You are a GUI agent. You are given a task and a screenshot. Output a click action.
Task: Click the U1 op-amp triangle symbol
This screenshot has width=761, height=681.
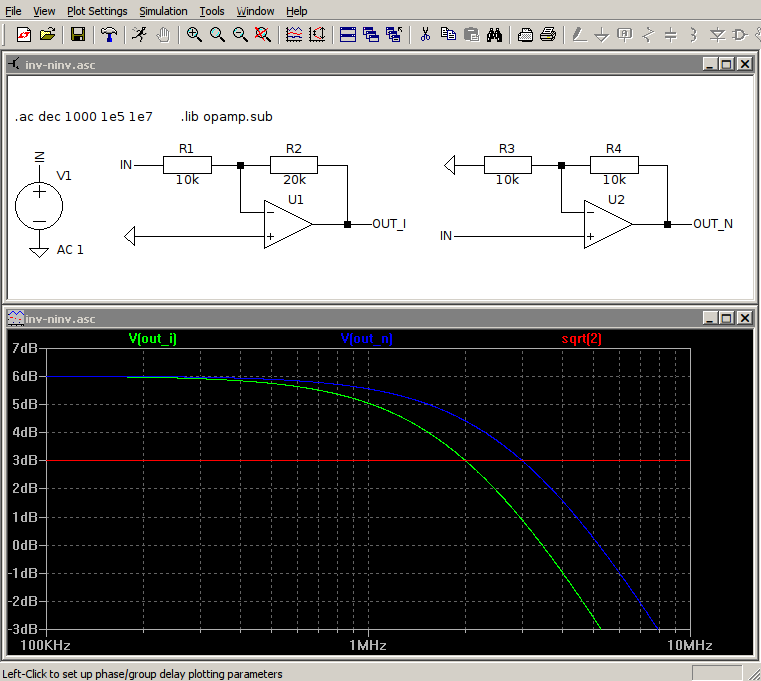(286, 224)
